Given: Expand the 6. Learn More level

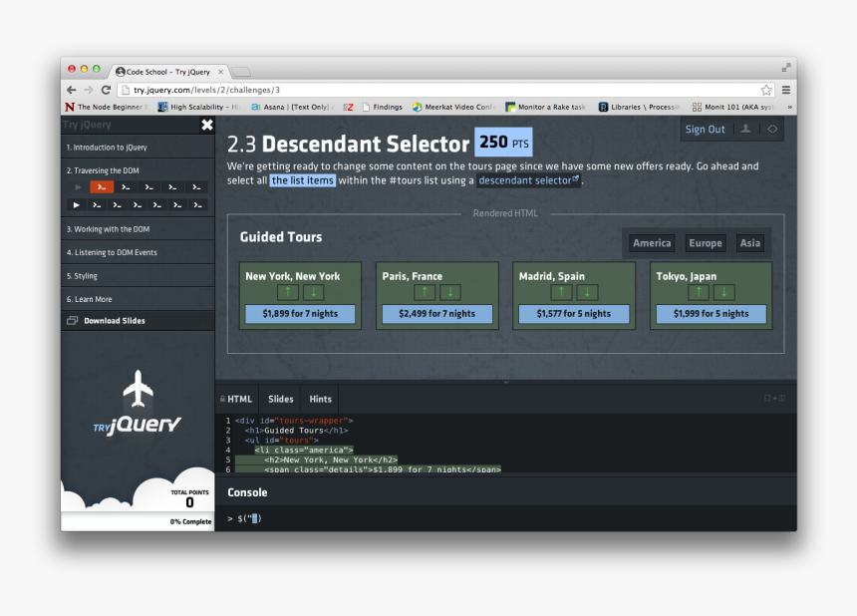Looking at the screenshot, I should (x=138, y=299).
